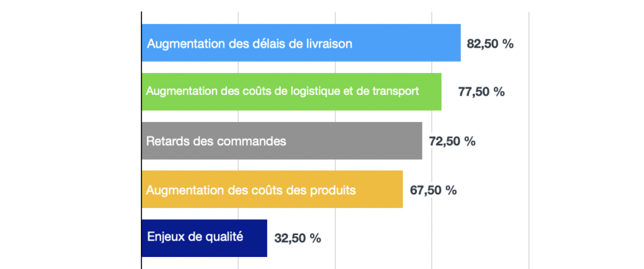
Task: Click the "Enjeux de qualité" text
Action: 194,237
